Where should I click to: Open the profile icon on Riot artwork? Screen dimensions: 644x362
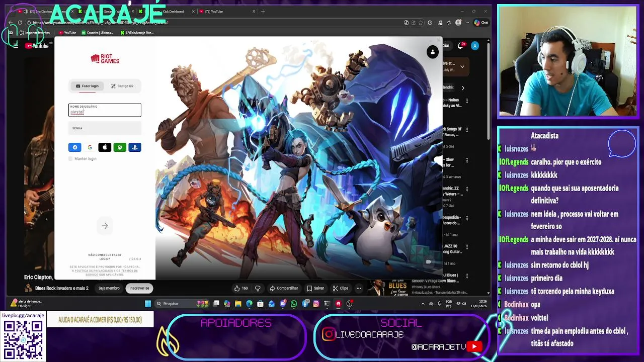click(432, 52)
